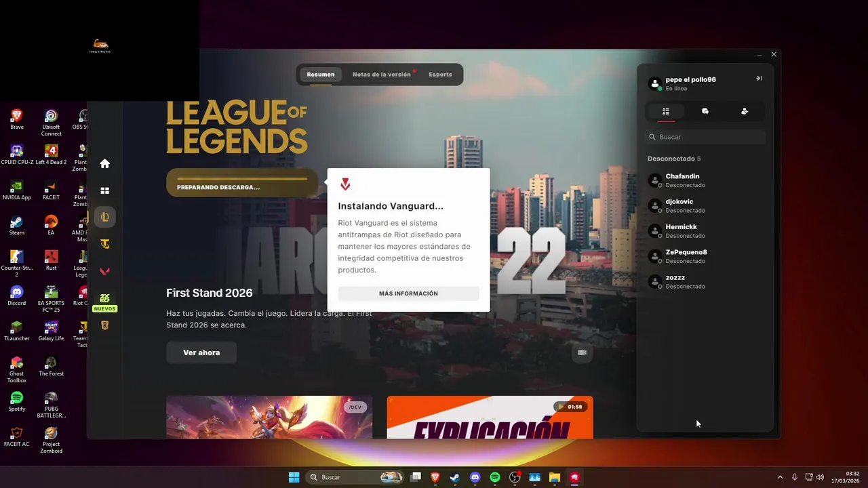Image resolution: width=868 pixels, height=488 pixels.
Task: Click the video camera icon on banner
Action: click(x=582, y=352)
